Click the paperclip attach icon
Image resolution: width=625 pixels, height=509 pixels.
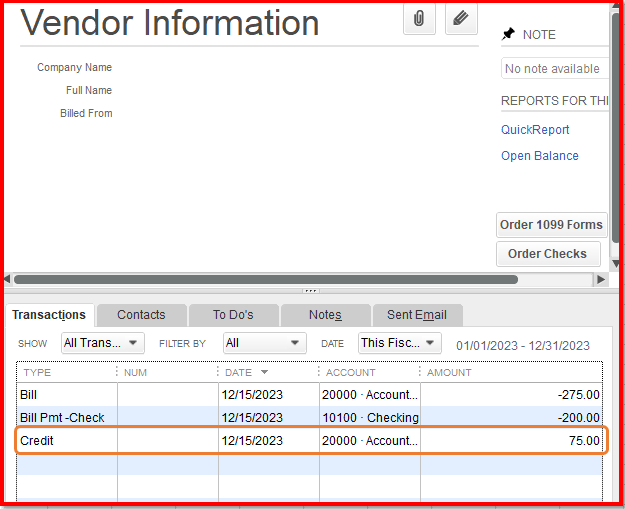[419, 19]
